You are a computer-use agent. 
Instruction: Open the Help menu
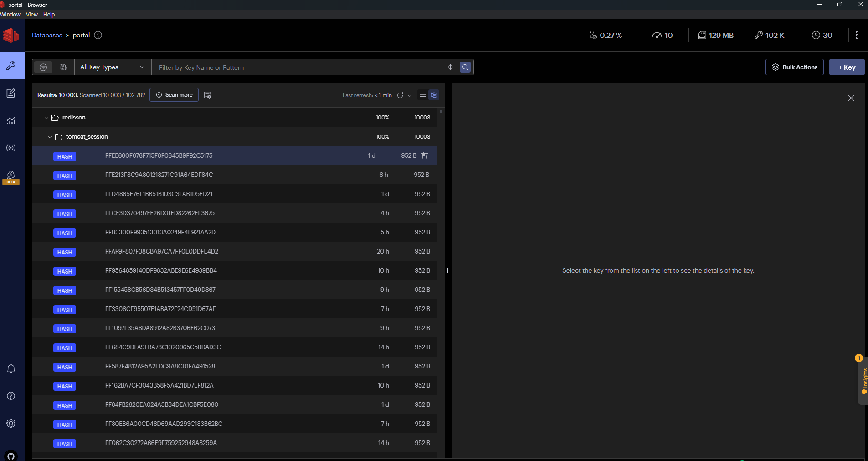pyautogui.click(x=49, y=15)
